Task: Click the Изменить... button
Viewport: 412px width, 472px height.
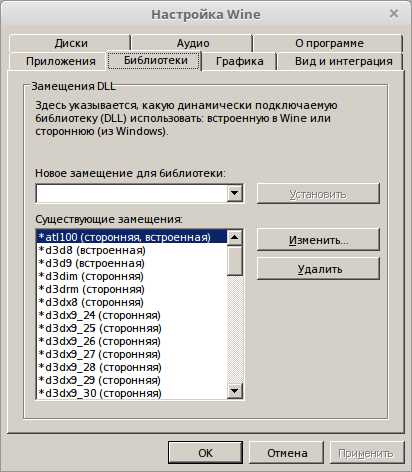Action: (318, 240)
